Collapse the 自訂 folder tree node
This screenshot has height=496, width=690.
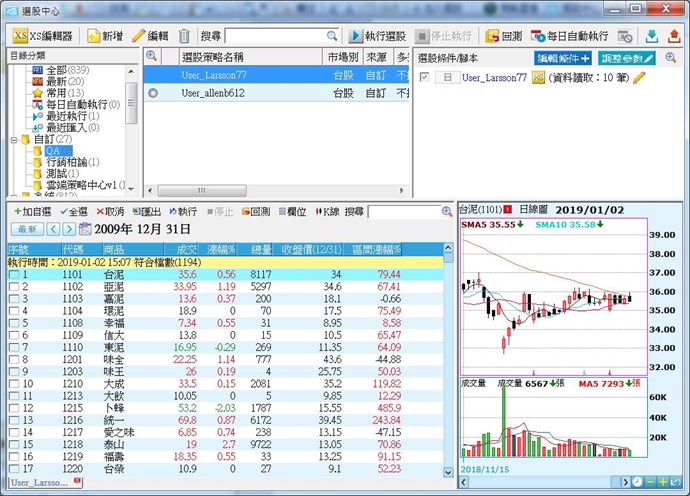point(11,139)
